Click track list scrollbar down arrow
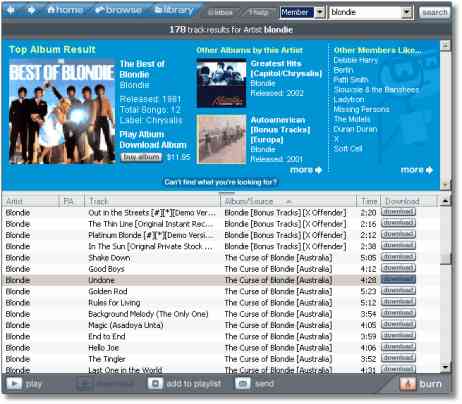Image resolution: width=462 pixels, height=404 pixels. pos(445,367)
